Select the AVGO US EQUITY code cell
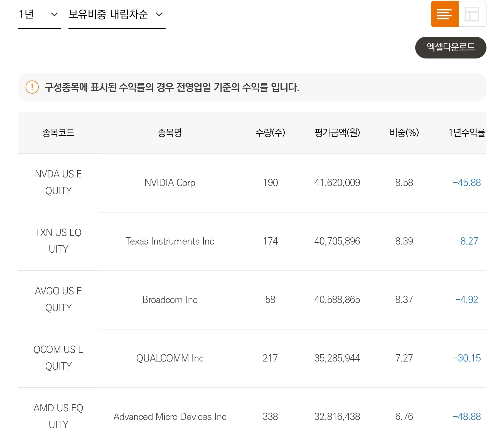The width and height of the screenshot is (504, 442). pyautogui.click(x=58, y=299)
